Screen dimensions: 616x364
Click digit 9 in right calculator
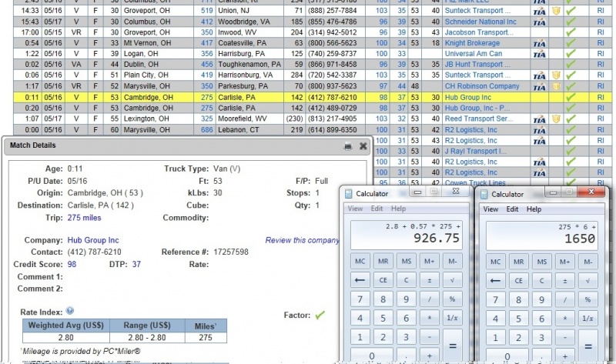[542, 299]
